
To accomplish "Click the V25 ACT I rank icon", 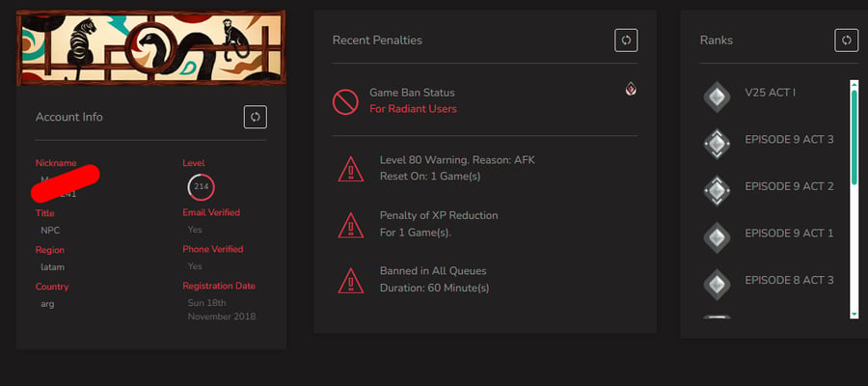I will coord(717,97).
